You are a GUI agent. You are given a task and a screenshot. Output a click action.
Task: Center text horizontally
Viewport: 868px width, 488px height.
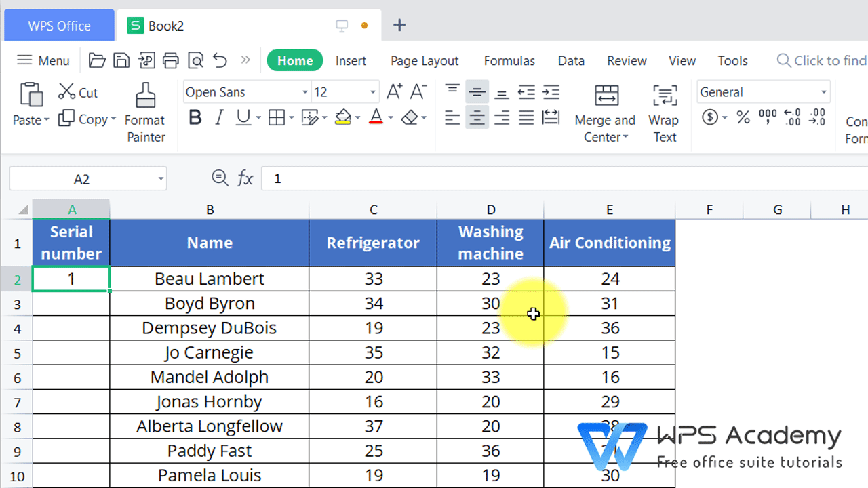point(477,118)
